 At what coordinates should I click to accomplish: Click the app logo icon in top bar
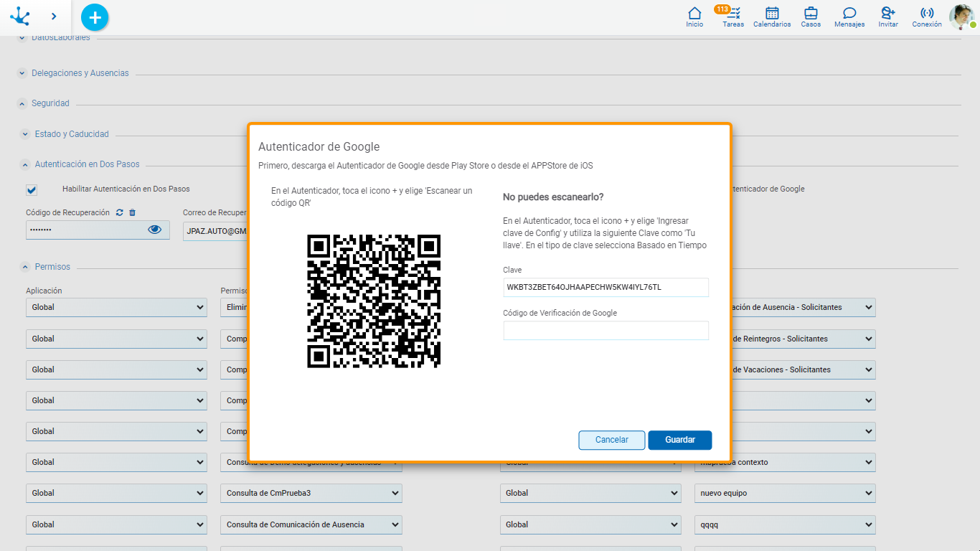click(20, 16)
